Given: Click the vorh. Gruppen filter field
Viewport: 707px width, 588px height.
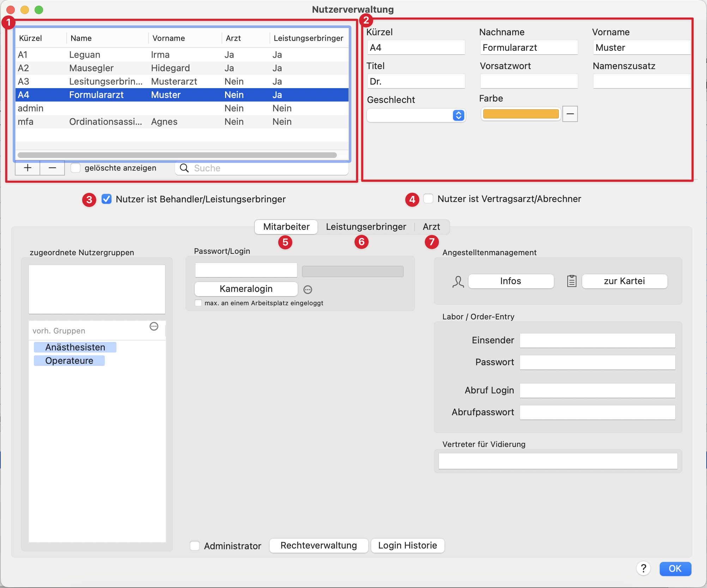Looking at the screenshot, I should [x=88, y=331].
